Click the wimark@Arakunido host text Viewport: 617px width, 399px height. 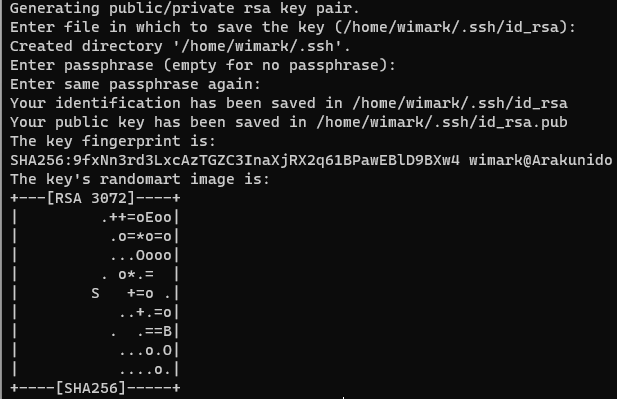pyautogui.click(x=540, y=161)
